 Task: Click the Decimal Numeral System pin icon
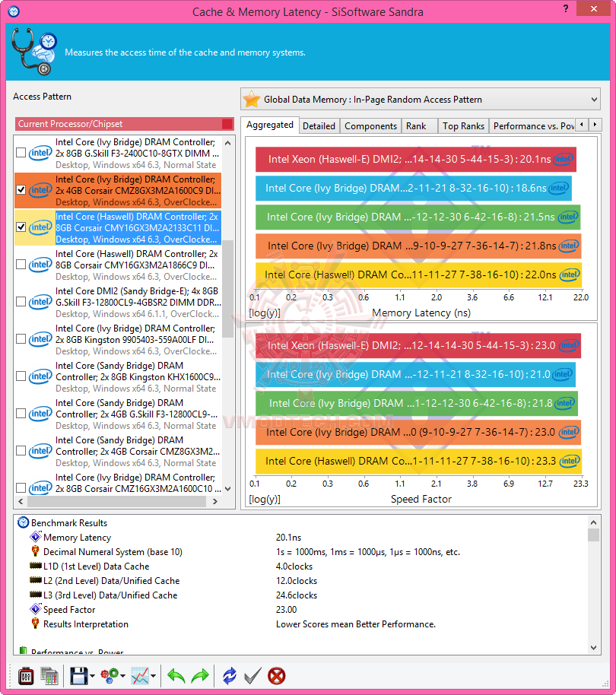pyautogui.click(x=36, y=551)
